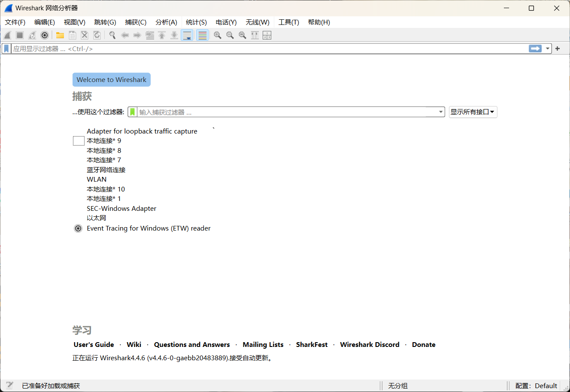The image size is (570, 392).
Task: Select the 以太网 interface
Action: tap(97, 218)
